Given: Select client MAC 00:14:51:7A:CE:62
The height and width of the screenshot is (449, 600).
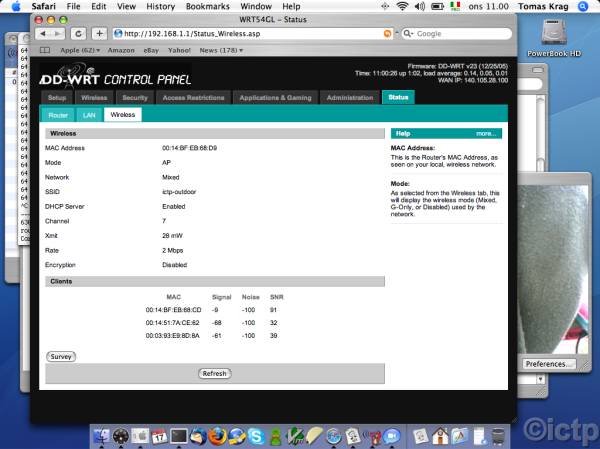Looking at the screenshot, I should pyautogui.click(x=173, y=323).
